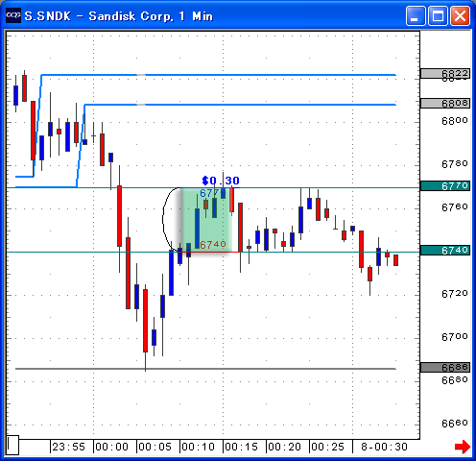Screen dimensions: 476x461
Task: Click the 6720 price axis label
Action: [x=455, y=294]
